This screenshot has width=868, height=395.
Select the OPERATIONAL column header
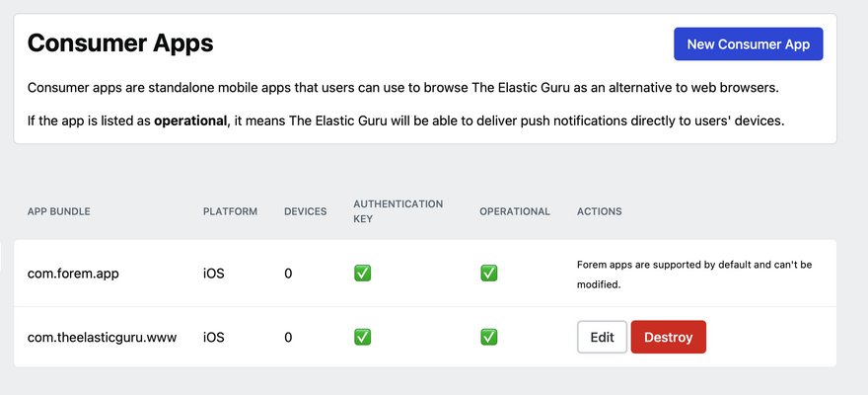515,211
